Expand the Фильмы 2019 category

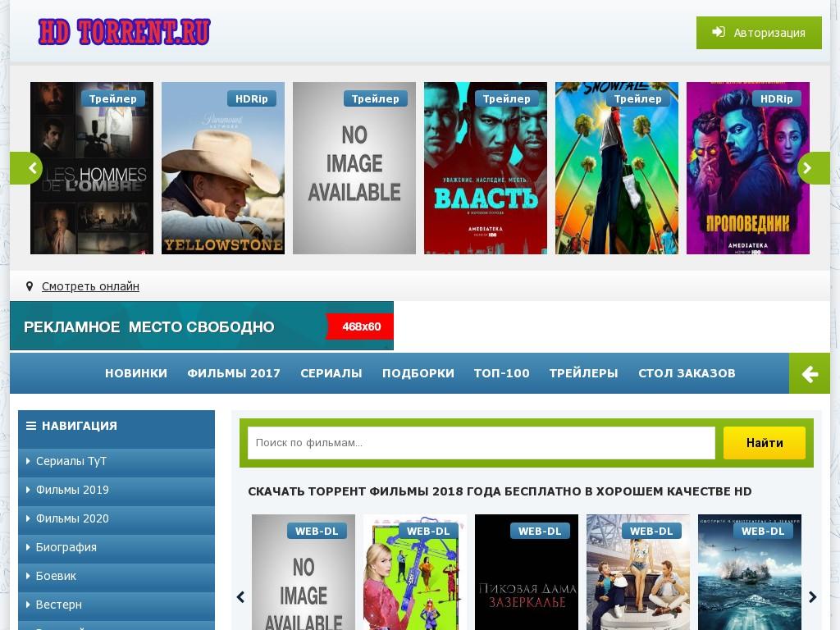(116, 491)
